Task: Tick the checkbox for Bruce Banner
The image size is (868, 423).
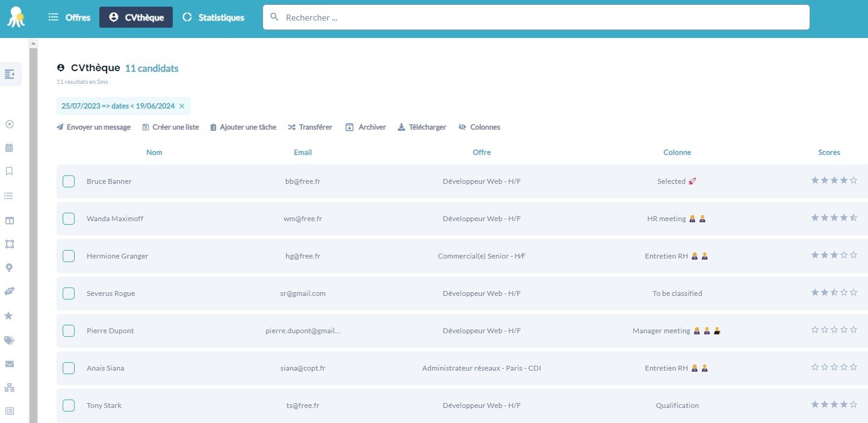Action: click(69, 181)
